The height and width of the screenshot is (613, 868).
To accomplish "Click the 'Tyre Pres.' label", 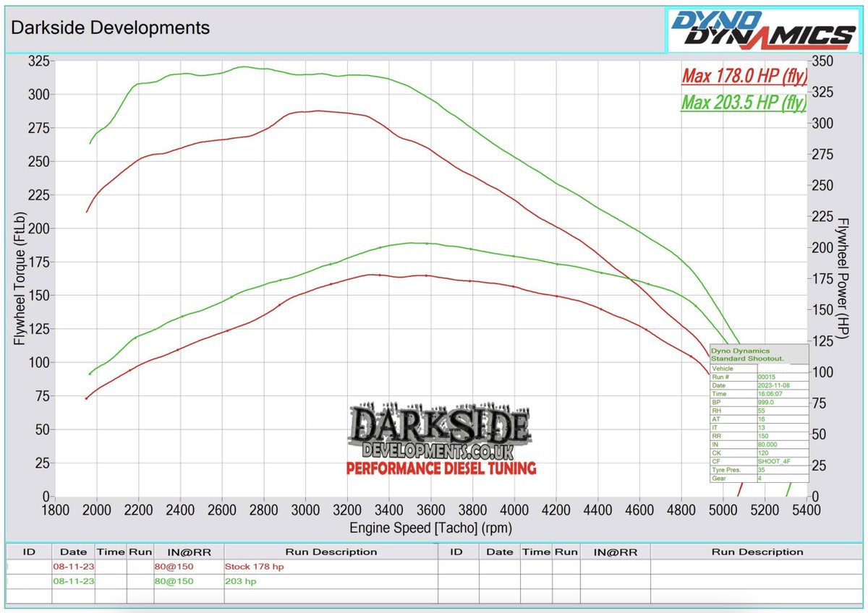I will click(x=726, y=470).
